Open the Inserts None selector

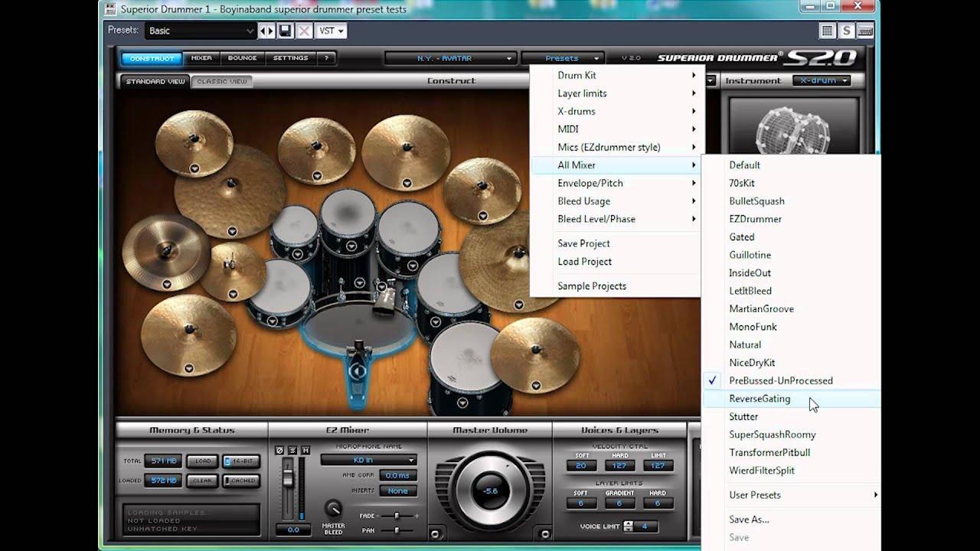pos(398,491)
